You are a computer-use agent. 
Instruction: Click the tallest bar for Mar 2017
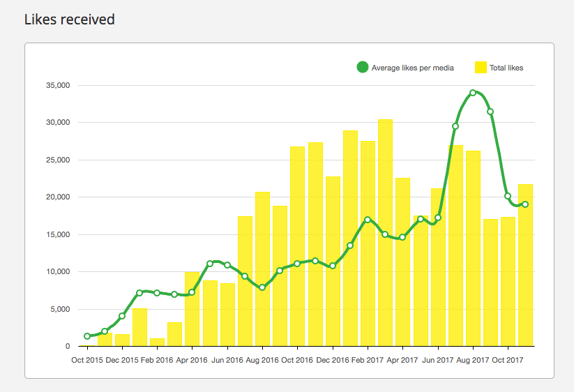pos(385,232)
